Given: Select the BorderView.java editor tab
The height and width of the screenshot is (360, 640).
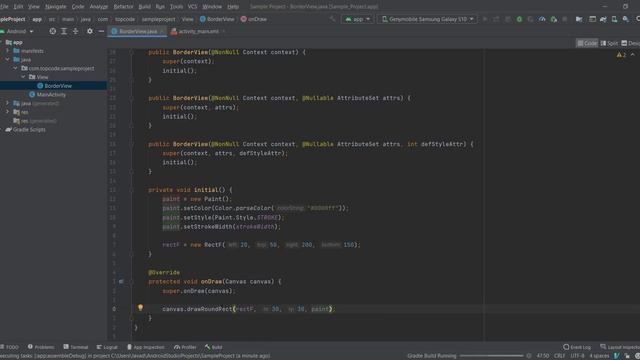Looking at the screenshot, I should tap(138, 31).
